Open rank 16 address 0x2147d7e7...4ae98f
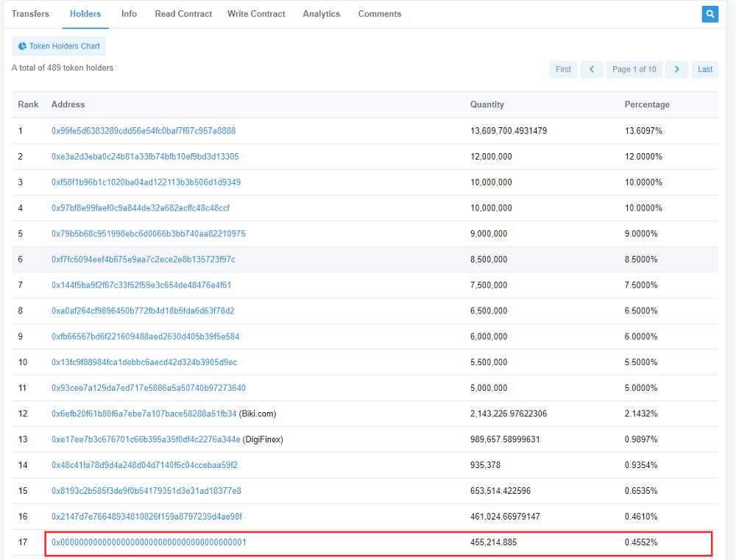The height and width of the screenshot is (560, 736). pyautogui.click(x=147, y=517)
